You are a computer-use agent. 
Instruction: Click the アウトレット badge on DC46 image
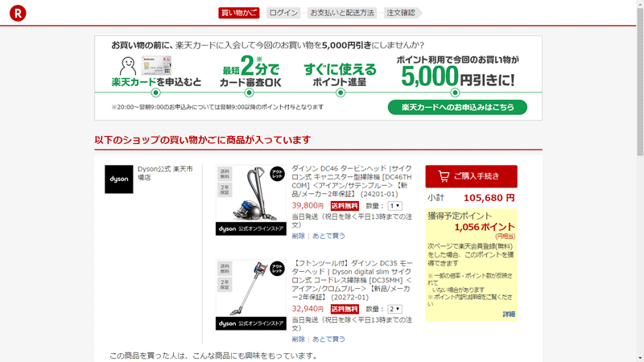tap(277, 174)
